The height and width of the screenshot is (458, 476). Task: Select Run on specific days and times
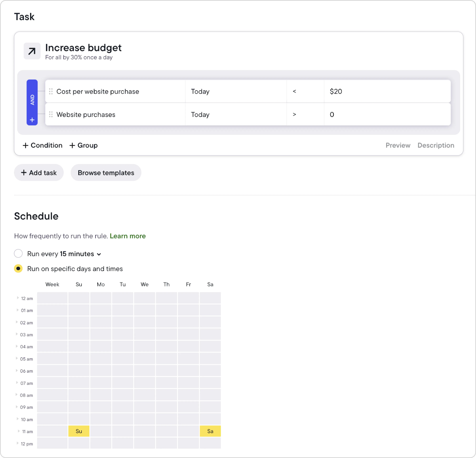click(x=18, y=269)
